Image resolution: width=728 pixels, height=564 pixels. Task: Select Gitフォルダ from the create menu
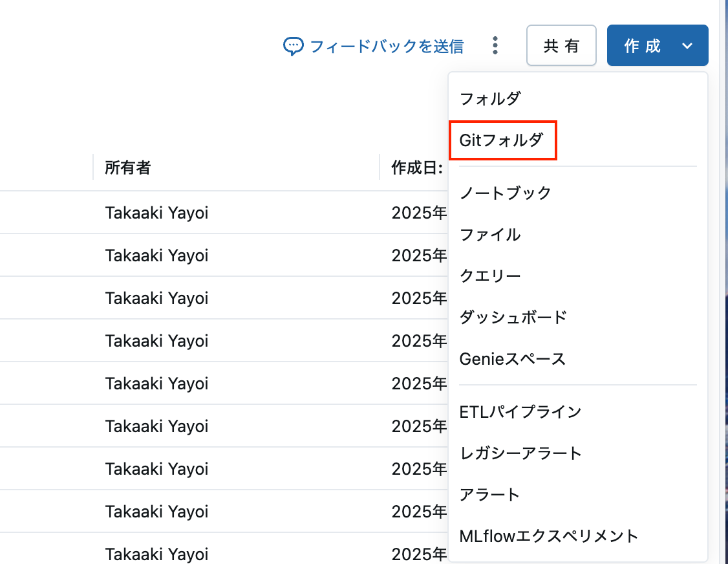(x=503, y=140)
